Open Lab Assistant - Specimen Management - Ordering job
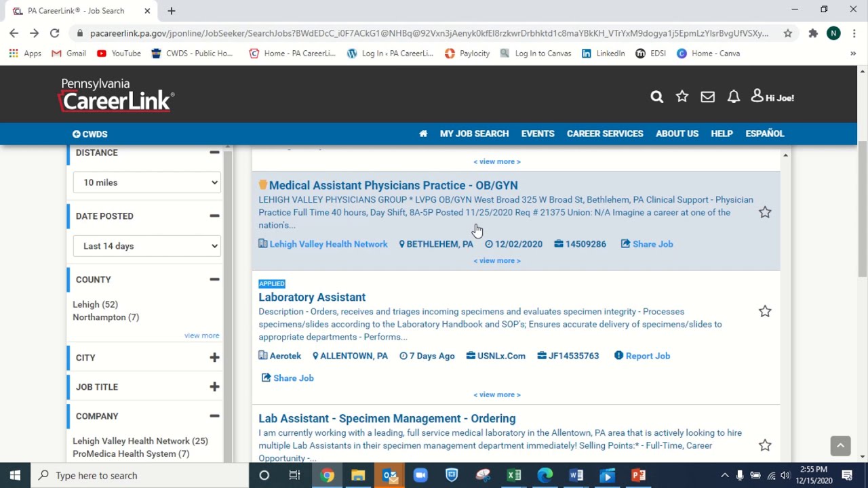This screenshot has width=868, height=488. tap(387, 418)
